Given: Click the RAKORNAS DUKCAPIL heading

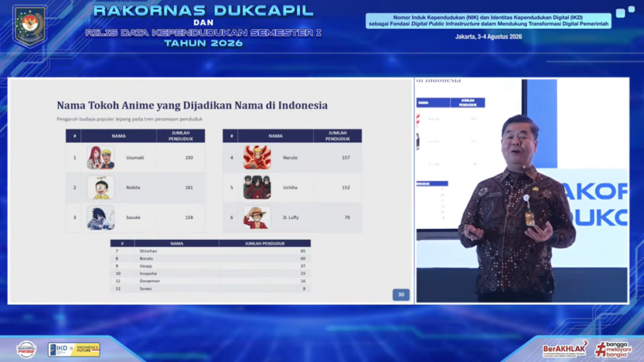Looking at the screenshot, I should click(x=203, y=11).
